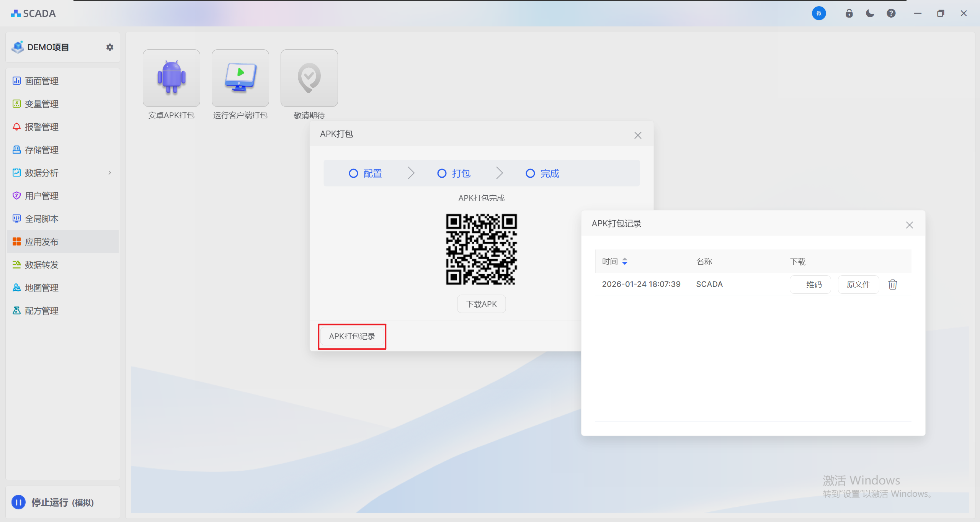Toggle dark mode moon icon

pyautogui.click(x=870, y=13)
